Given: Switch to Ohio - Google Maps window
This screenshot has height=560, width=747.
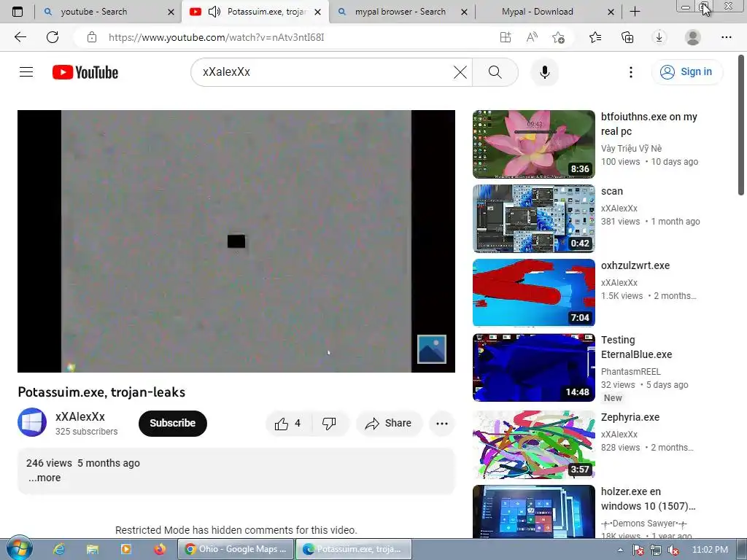Looking at the screenshot, I should pyautogui.click(x=236, y=549).
